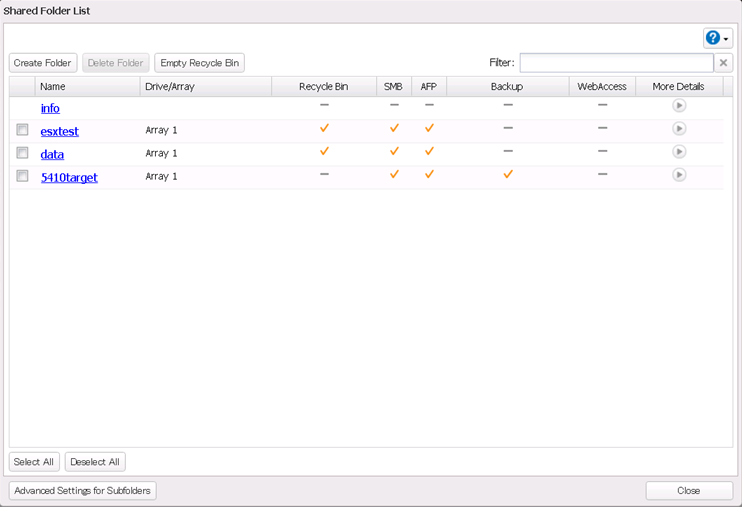
Task: Show more details for info folder
Action: pyautogui.click(x=679, y=106)
